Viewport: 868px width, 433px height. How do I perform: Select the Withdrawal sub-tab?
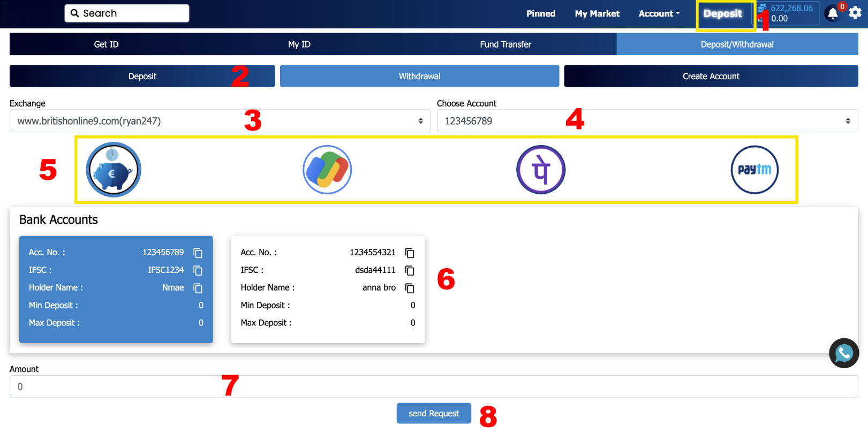point(420,76)
